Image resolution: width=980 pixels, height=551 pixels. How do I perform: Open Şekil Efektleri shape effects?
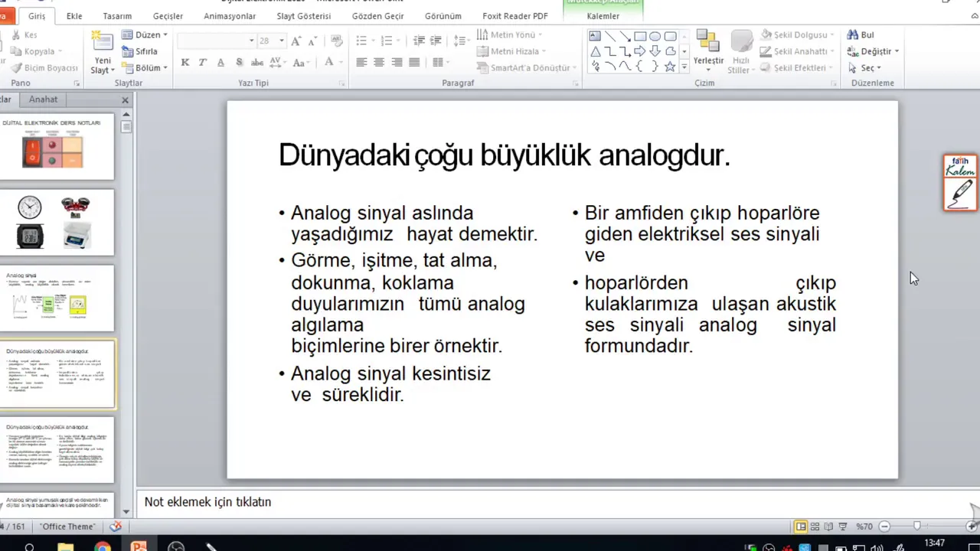798,68
